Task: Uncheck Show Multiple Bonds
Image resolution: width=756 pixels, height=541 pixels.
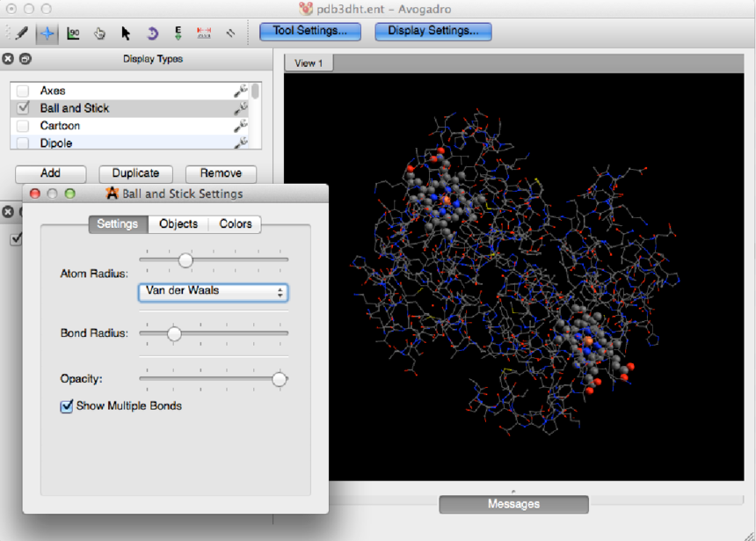Action: pos(66,406)
